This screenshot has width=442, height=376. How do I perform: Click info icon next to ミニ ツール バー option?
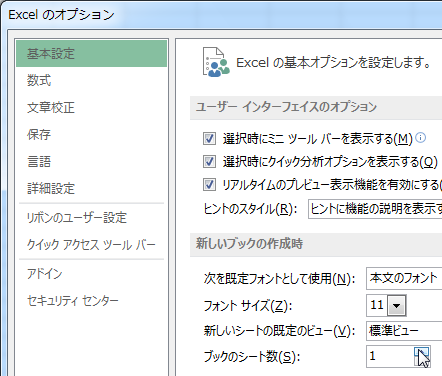[x=421, y=137]
